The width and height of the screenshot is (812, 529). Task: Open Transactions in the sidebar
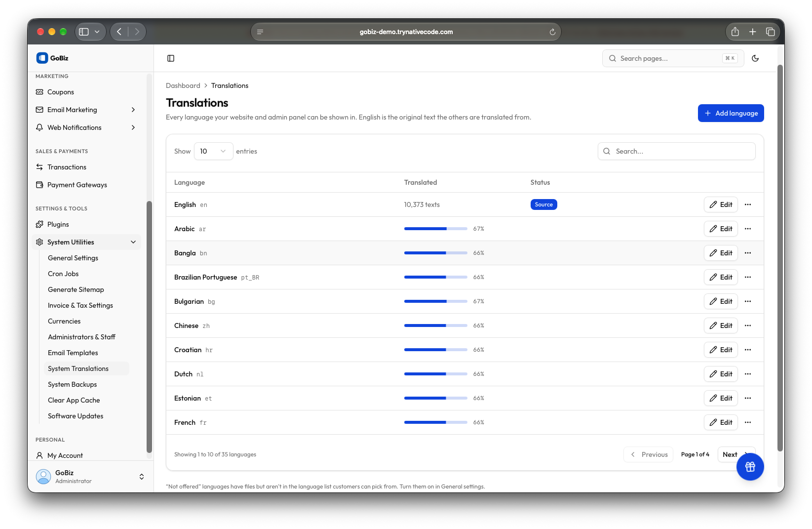point(86,167)
